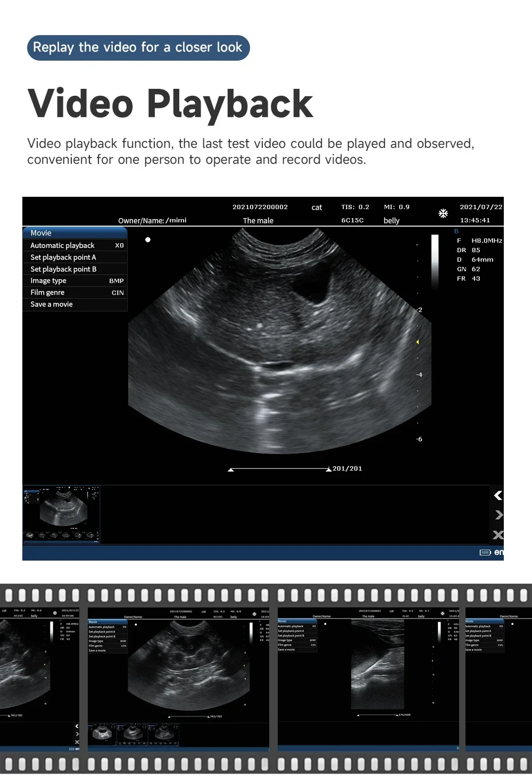This screenshot has height=776, width=532.
Task: Click the freeze snowflake icon
Action: (x=443, y=213)
